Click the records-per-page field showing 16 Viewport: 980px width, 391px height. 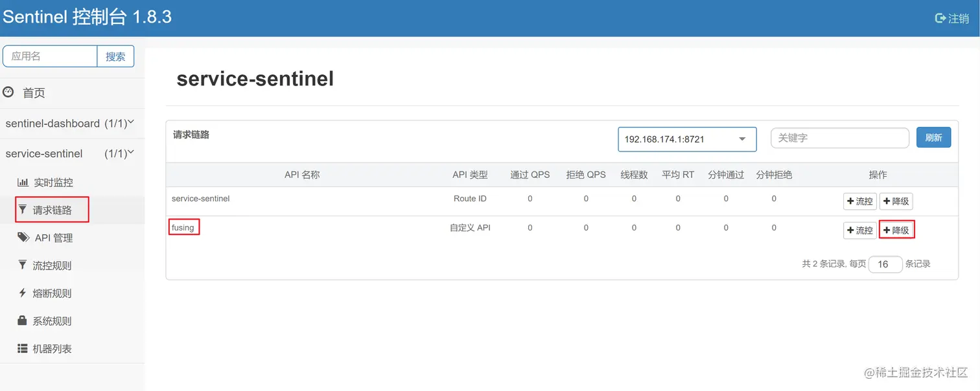click(885, 264)
